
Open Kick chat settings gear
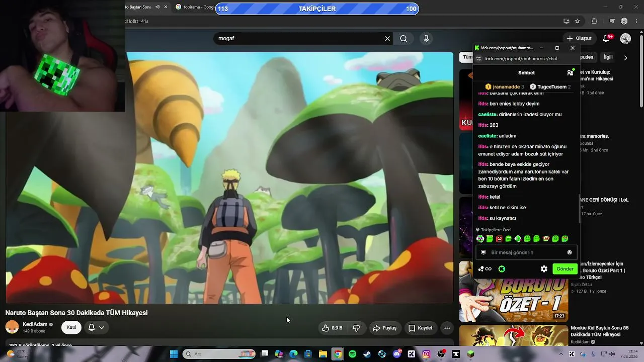coord(544,269)
